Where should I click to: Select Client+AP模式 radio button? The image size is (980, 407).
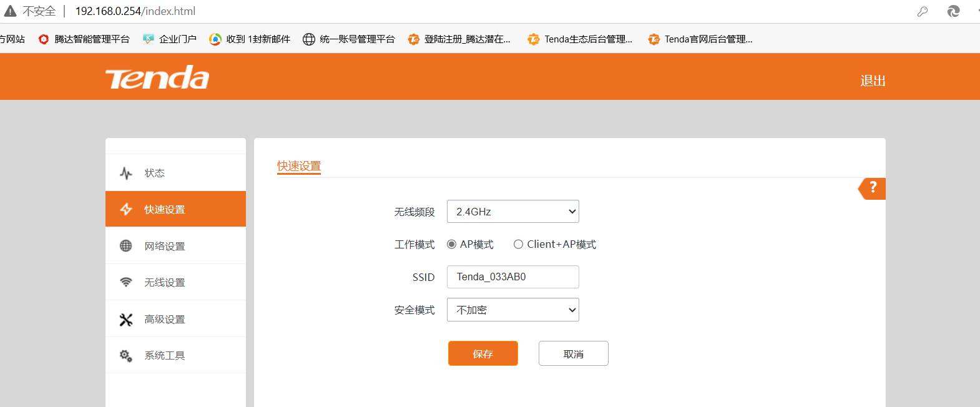coord(518,244)
